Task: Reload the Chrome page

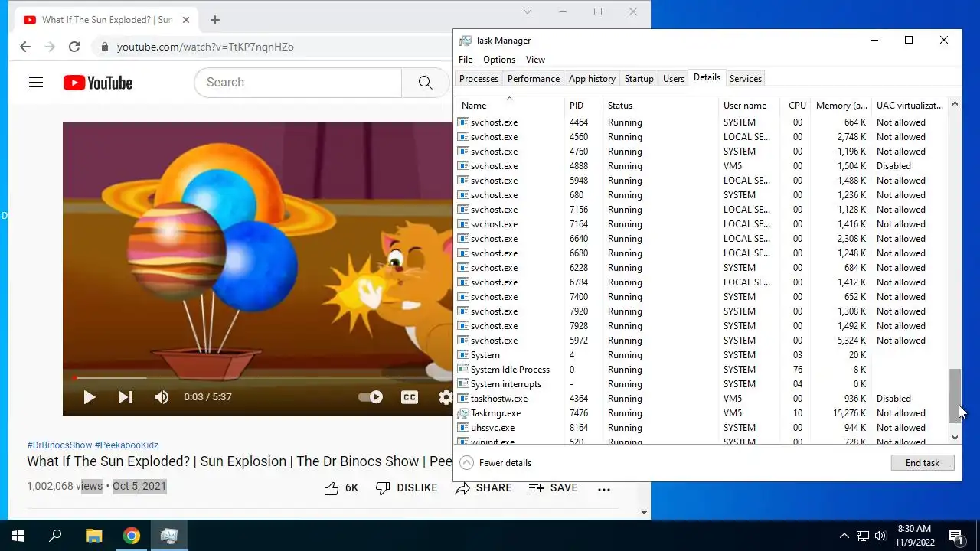Action: pyautogui.click(x=74, y=47)
